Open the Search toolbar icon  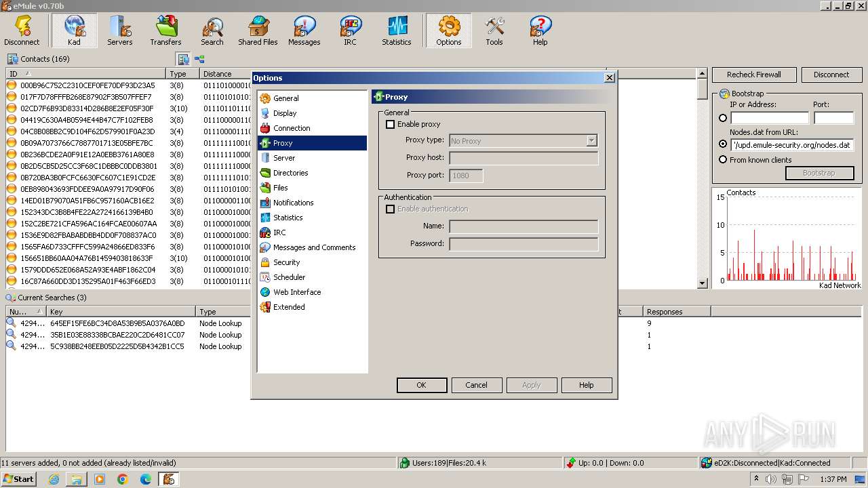coord(212,30)
